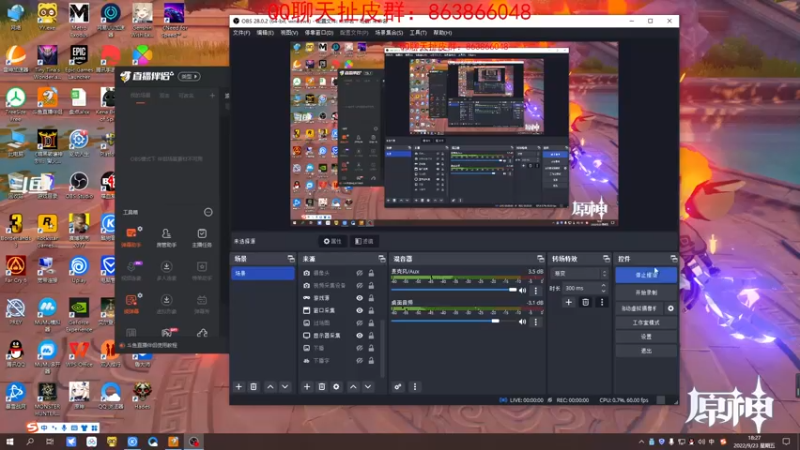
Task: Hide the 游戏源 source
Action: coord(359,298)
